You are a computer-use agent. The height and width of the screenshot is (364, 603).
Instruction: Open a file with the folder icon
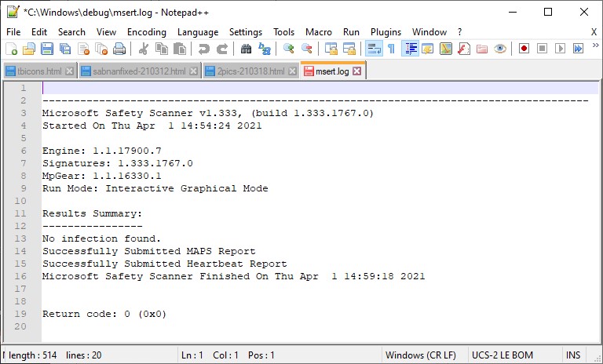click(x=29, y=49)
